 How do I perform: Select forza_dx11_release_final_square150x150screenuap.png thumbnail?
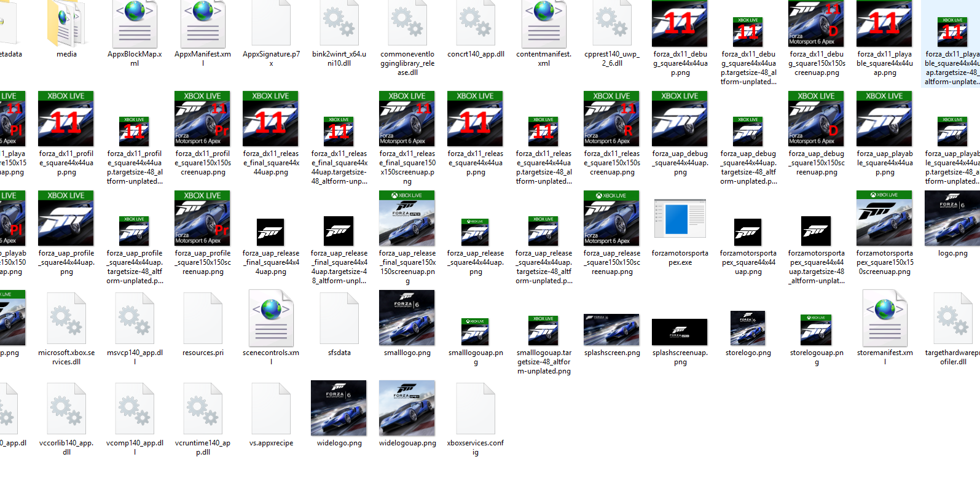coord(407,119)
